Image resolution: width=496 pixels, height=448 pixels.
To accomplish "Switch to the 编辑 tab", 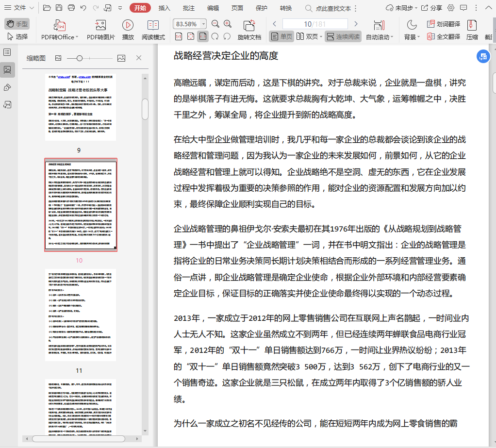I will tap(213, 8).
